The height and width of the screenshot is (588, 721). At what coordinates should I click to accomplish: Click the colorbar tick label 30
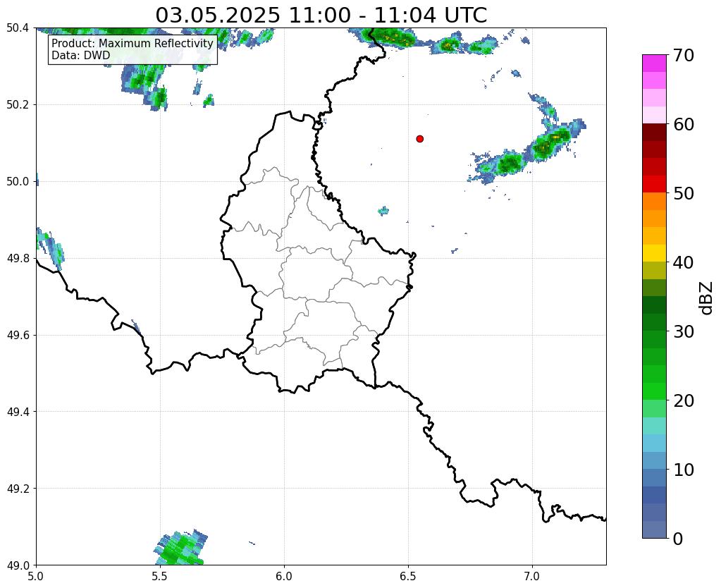tap(683, 331)
